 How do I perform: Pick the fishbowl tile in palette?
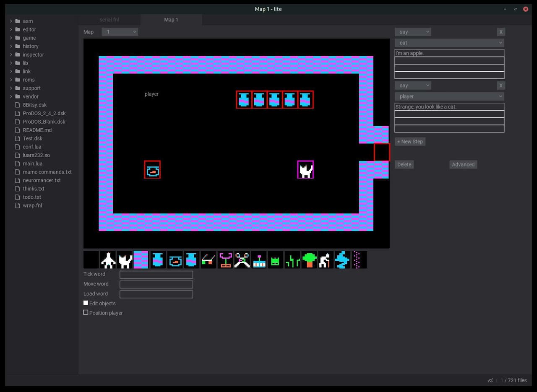tap(175, 260)
